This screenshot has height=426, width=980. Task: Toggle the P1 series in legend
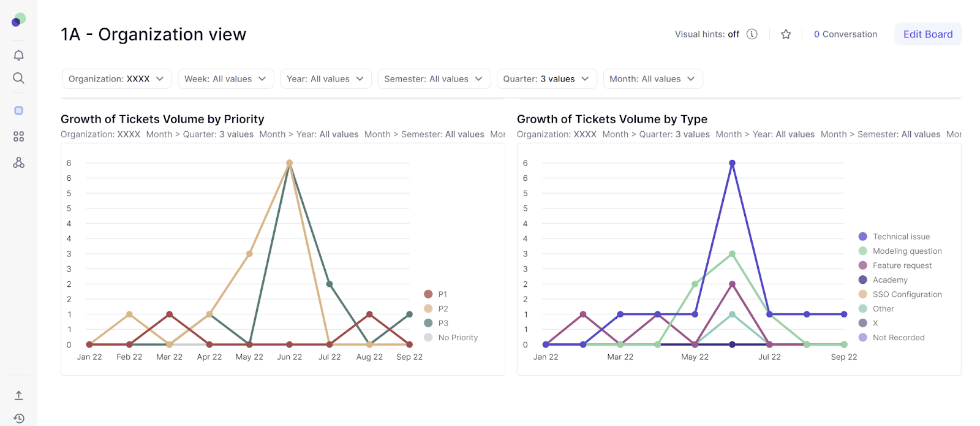tap(442, 294)
